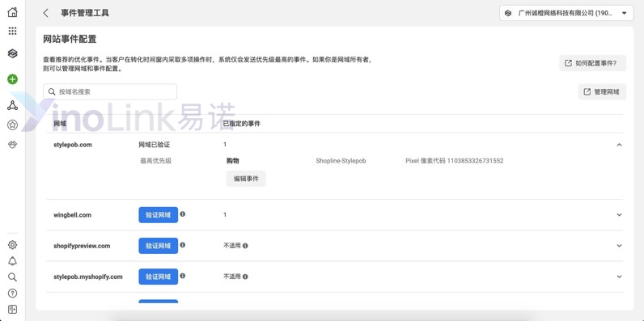Click info icon beside 不适用 in stylepob.myshopify.com row
The image size is (644, 321).
(x=245, y=277)
